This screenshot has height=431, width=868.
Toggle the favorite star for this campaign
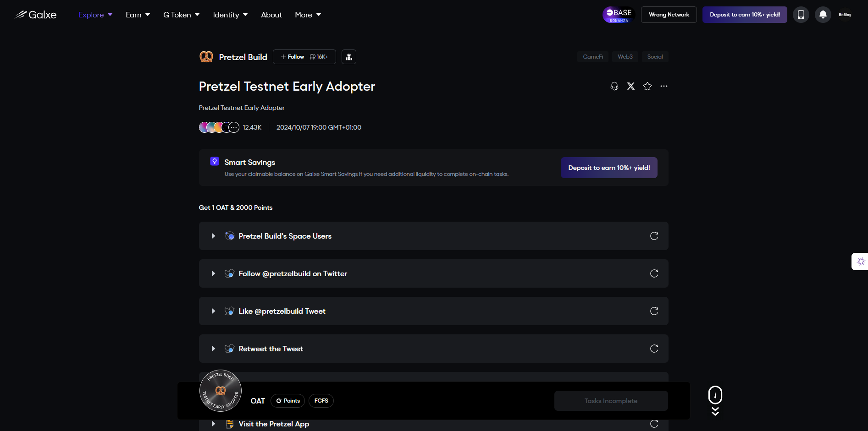tap(647, 86)
